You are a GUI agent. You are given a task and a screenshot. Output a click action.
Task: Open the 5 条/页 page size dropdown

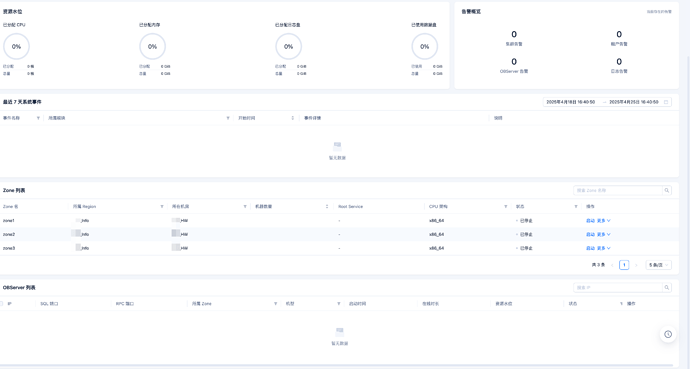[658, 265]
